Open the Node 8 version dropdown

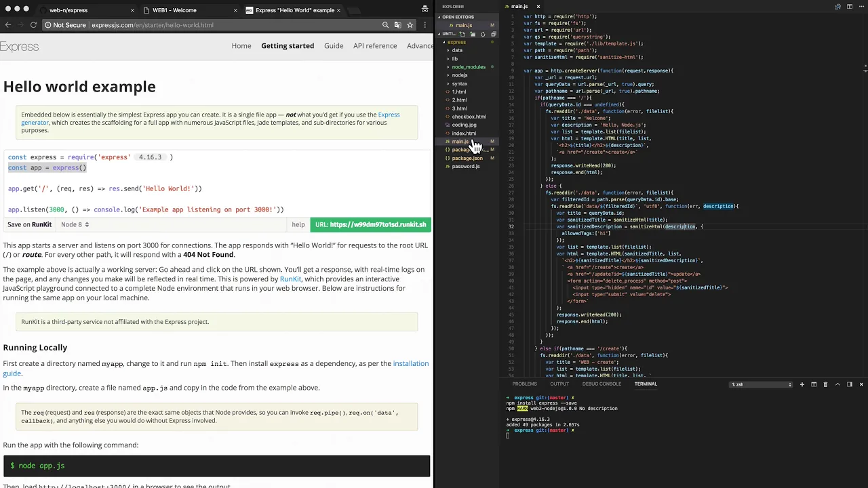pos(75,224)
